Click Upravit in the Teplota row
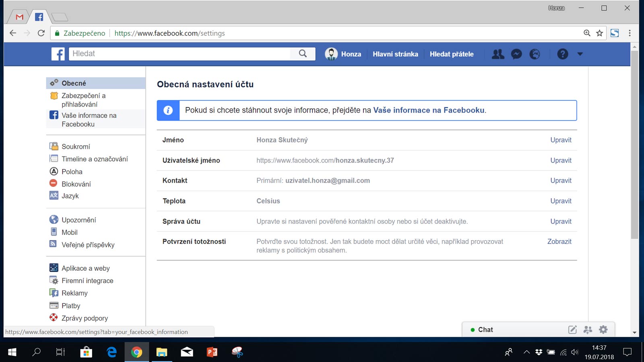The height and width of the screenshot is (362, 644). [x=561, y=201]
